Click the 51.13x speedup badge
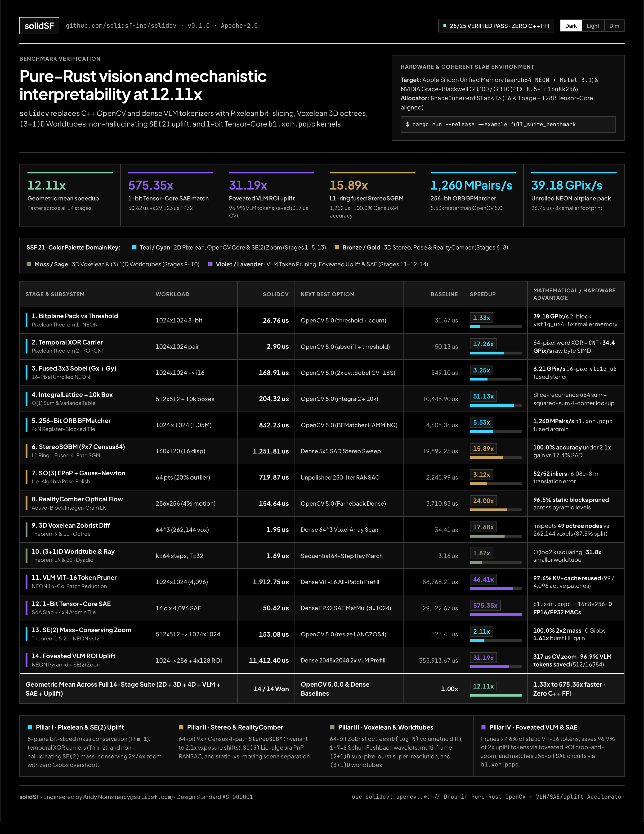 point(483,396)
